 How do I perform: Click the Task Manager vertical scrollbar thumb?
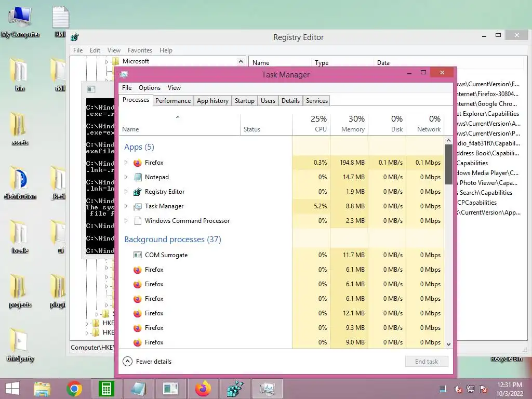[x=448, y=165]
